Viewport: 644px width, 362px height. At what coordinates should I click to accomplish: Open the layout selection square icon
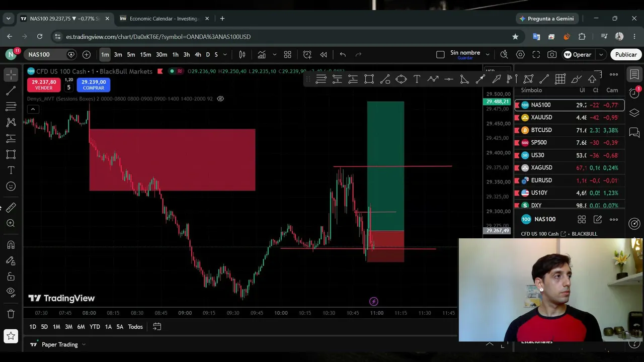pyautogui.click(x=440, y=54)
